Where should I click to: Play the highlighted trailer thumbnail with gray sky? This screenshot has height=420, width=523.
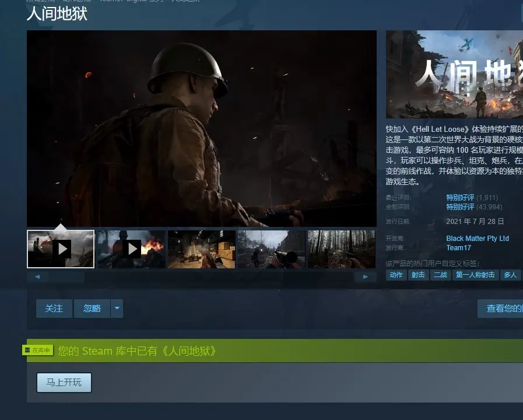coord(61,249)
